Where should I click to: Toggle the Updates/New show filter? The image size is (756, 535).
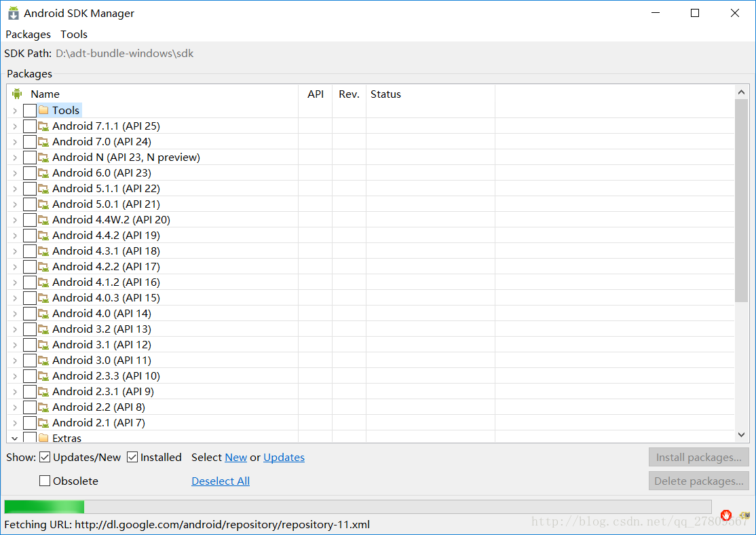(45, 458)
